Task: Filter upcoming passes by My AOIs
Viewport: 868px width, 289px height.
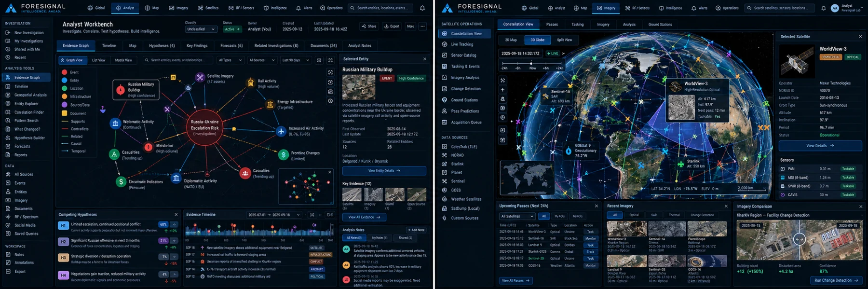Action: [x=559, y=216]
